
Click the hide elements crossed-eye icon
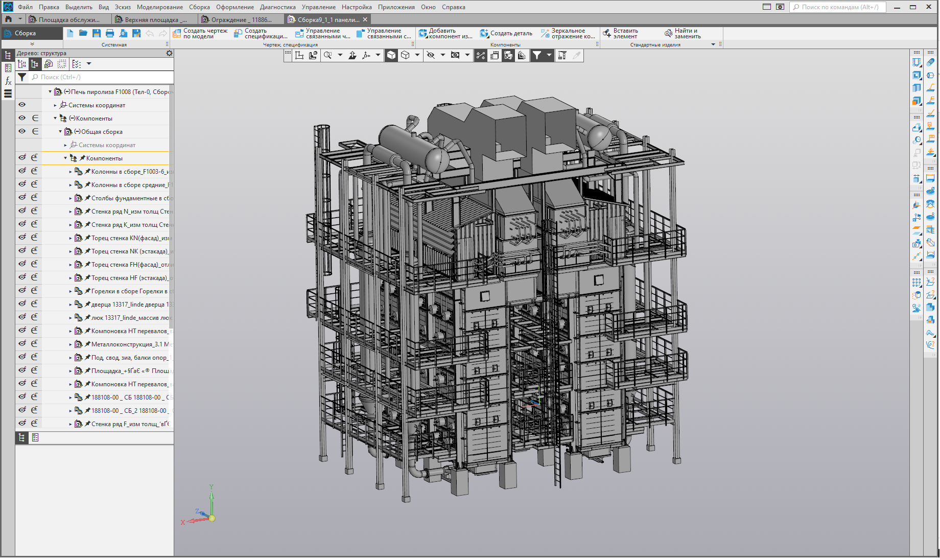coord(431,55)
